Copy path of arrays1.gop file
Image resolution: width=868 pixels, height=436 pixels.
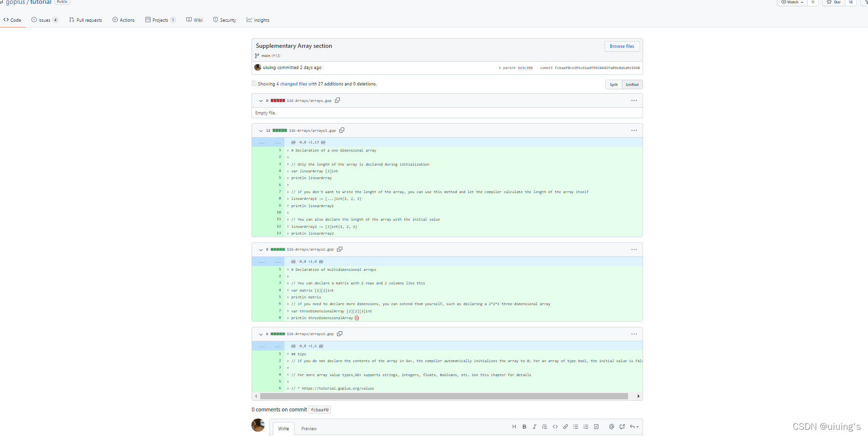tap(342, 130)
